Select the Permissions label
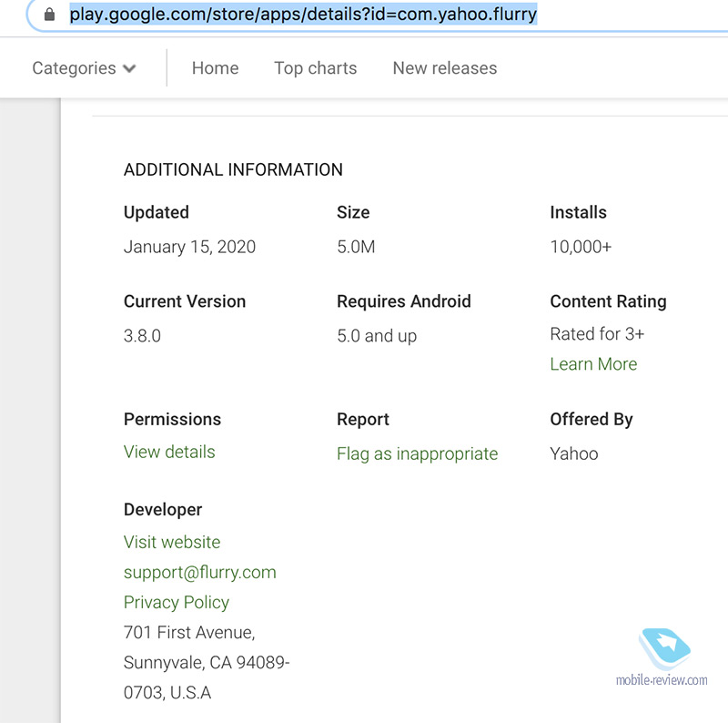Viewport: 728px width, 723px height. [x=172, y=419]
